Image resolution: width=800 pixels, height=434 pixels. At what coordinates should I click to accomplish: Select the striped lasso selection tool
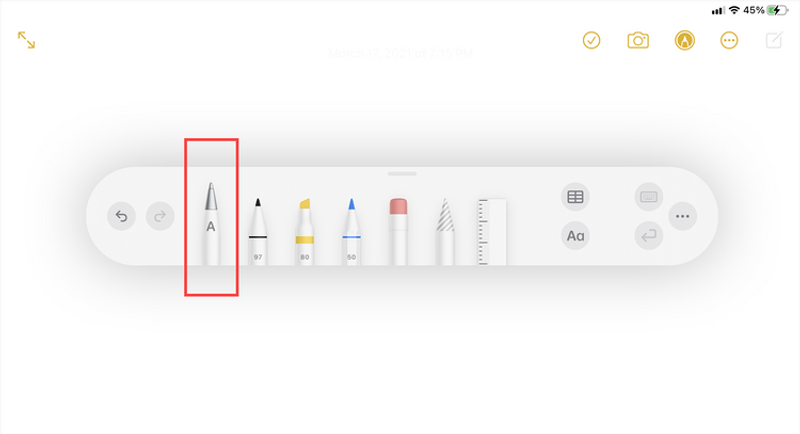tap(445, 232)
